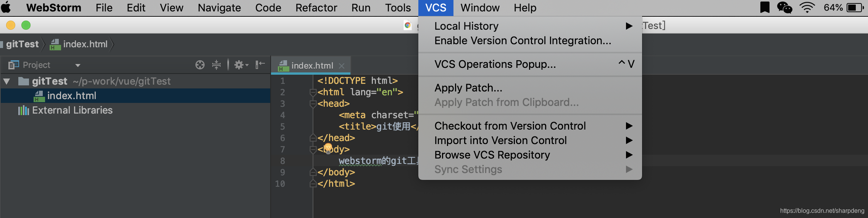Image resolution: width=868 pixels, height=218 pixels.
Task: Select index.html in the project tree
Action: click(x=135, y=96)
